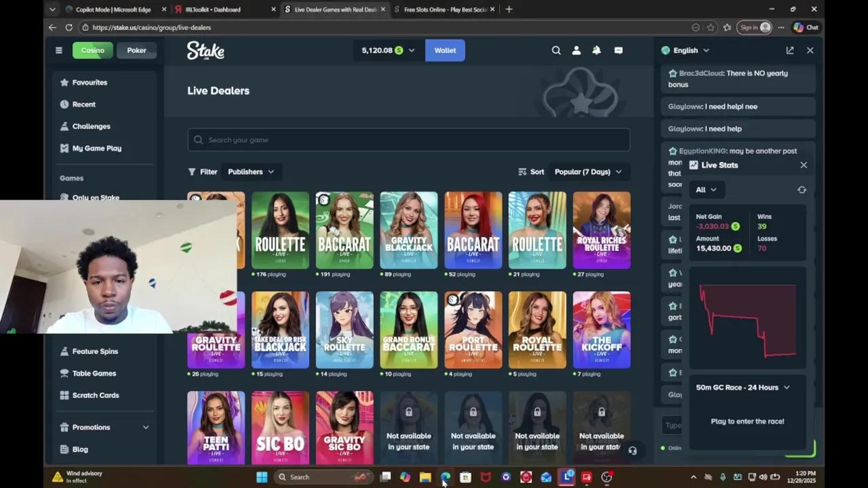Image resolution: width=868 pixels, height=488 pixels.
Task: Click the user profile icon in header
Action: (576, 50)
